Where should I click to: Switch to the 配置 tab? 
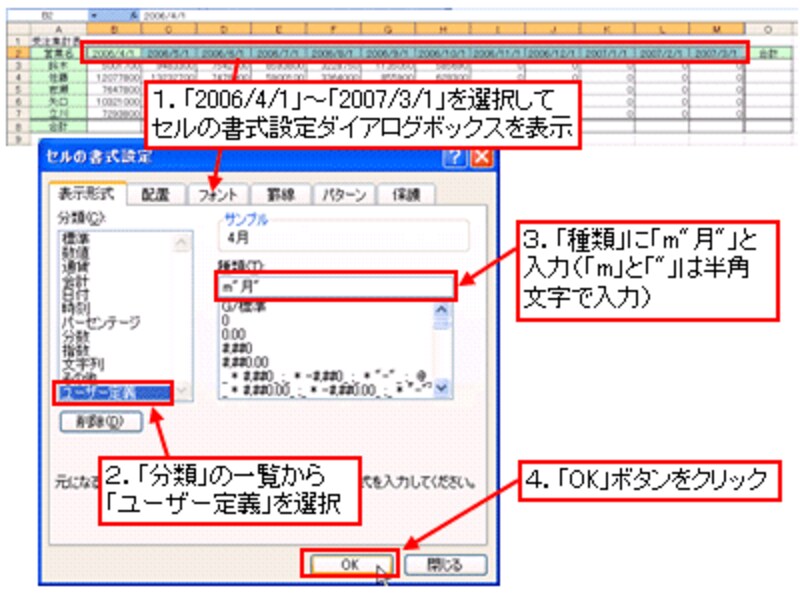pos(155,195)
